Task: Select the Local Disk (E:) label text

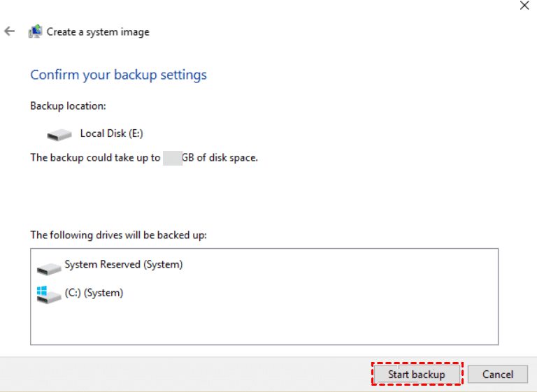Action: pyautogui.click(x=112, y=133)
